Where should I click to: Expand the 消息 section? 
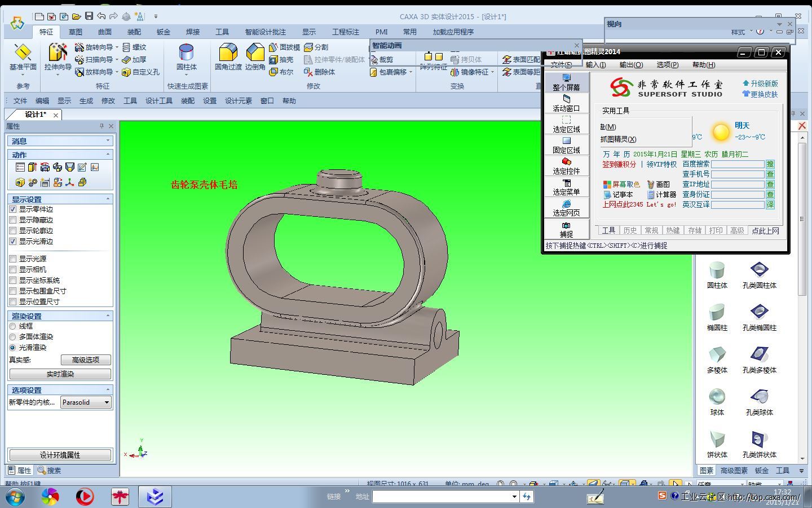point(108,141)
